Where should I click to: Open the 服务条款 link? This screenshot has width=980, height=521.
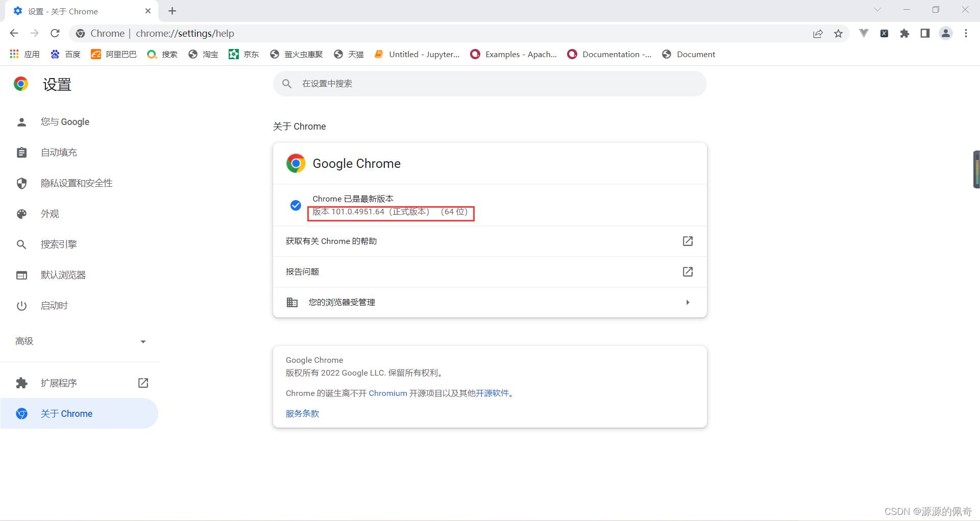coord(302,413)
